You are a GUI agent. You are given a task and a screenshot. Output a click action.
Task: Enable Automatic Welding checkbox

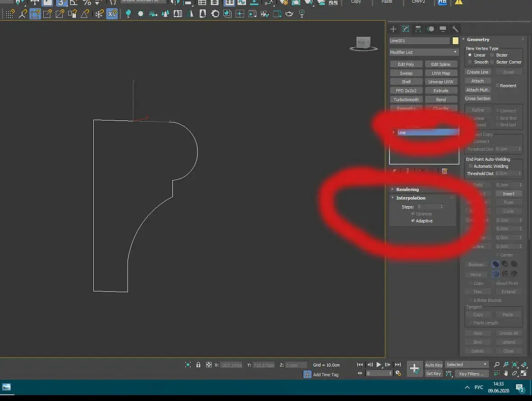471,166
